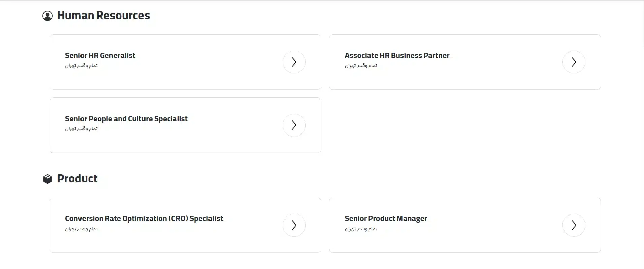This screenshot has width=644, height=269.
Task: Click location text under CRO Specialist
Action: (81, 229)
